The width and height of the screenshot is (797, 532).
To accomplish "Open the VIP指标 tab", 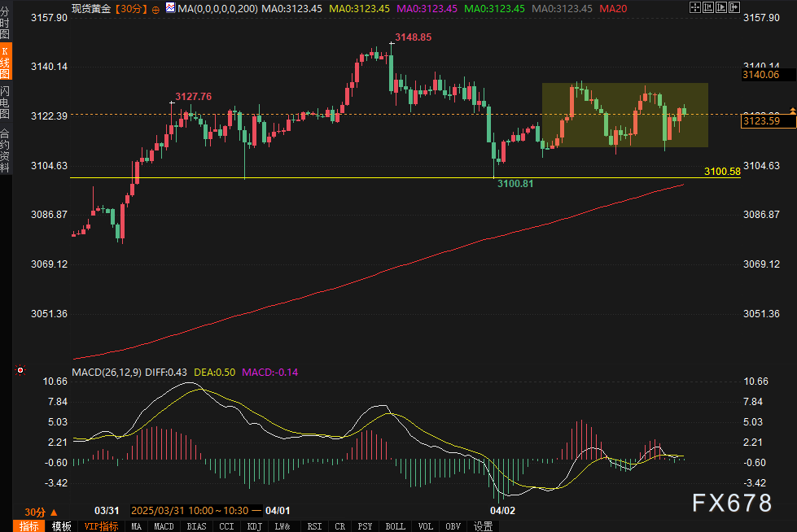I will (103, 526).
